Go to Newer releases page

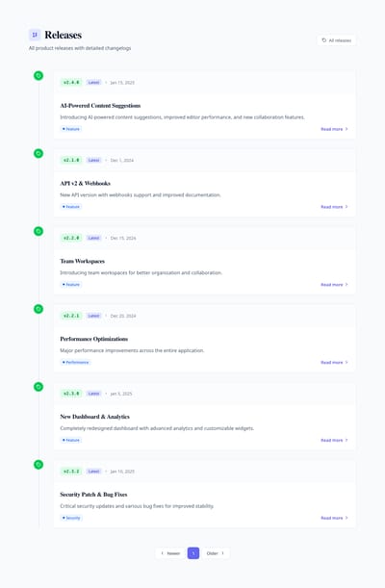[x=170, y=553]
